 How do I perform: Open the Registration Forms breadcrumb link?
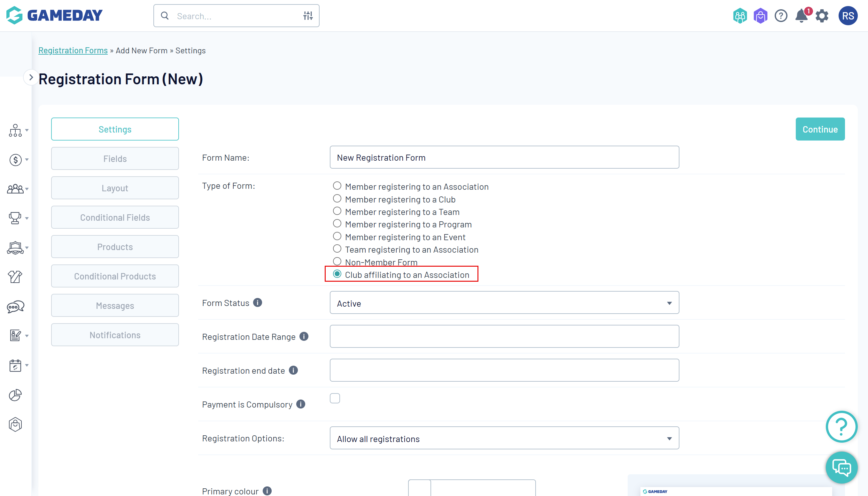[x=73, y=50]
